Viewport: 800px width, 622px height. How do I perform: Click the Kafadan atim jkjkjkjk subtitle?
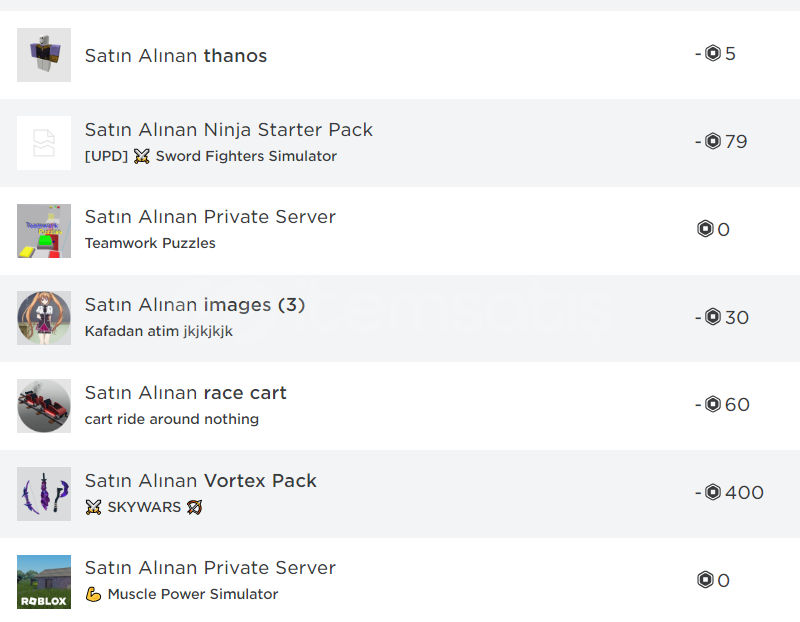click(x=159, y=331)
